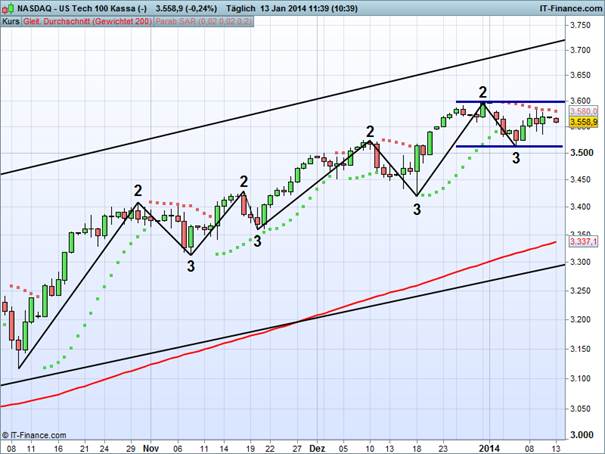Click the 16 date label on the time axis

[58, 449]
